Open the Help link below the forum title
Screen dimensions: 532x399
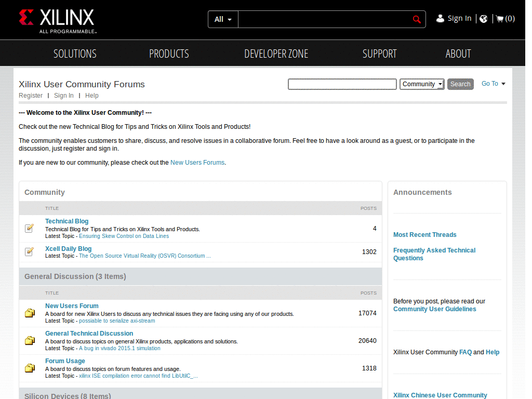91,96
